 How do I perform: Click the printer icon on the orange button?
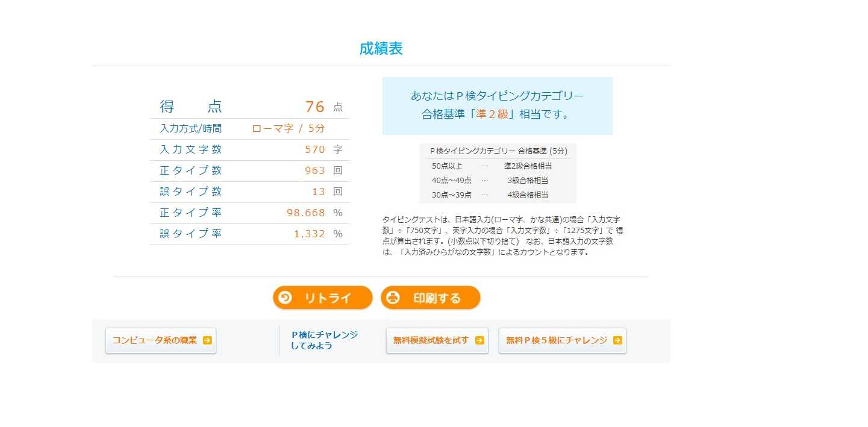point(393,298)
